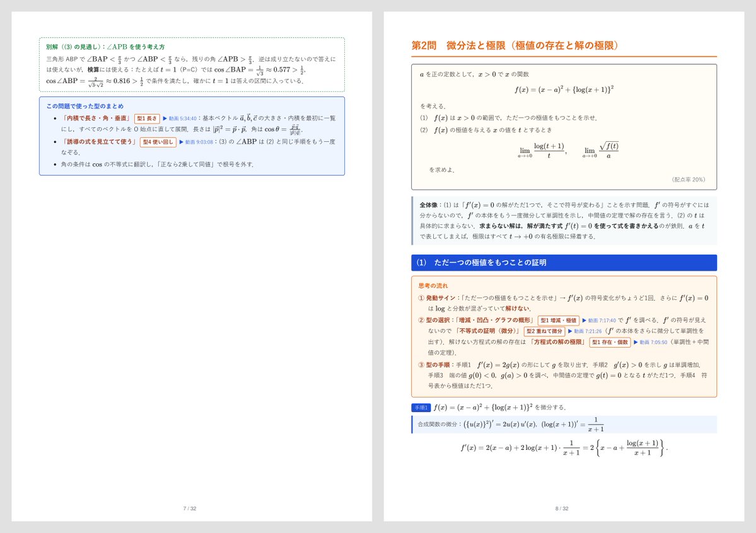Click the play triangle before 動画 9:03:08
This screenshot has width=756, height=533.
coord(182,142)
